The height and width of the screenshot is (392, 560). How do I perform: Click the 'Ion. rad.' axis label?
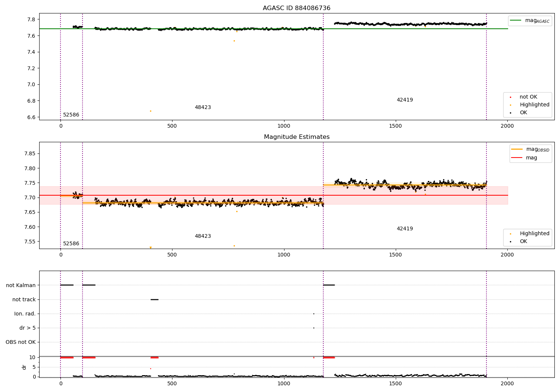[x=25, y=314]
